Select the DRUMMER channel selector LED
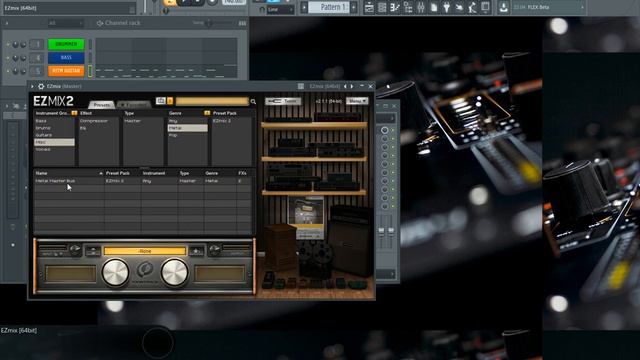This screenshot has width=640, height=360. 90,44
